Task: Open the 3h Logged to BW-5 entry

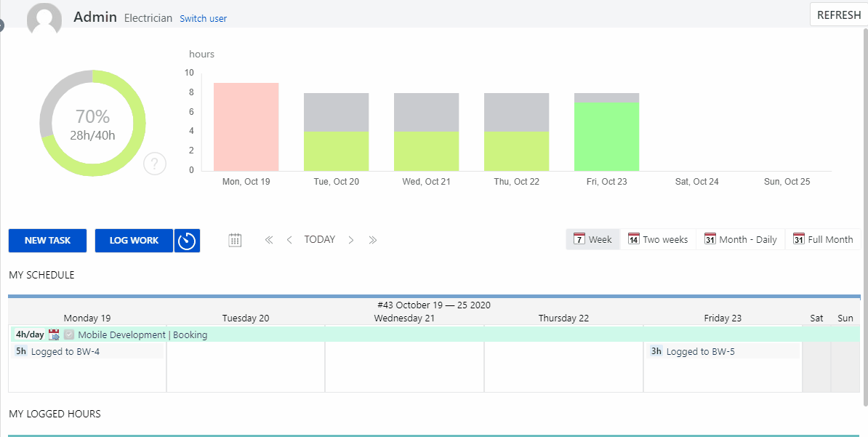Action: pos(723,351)
